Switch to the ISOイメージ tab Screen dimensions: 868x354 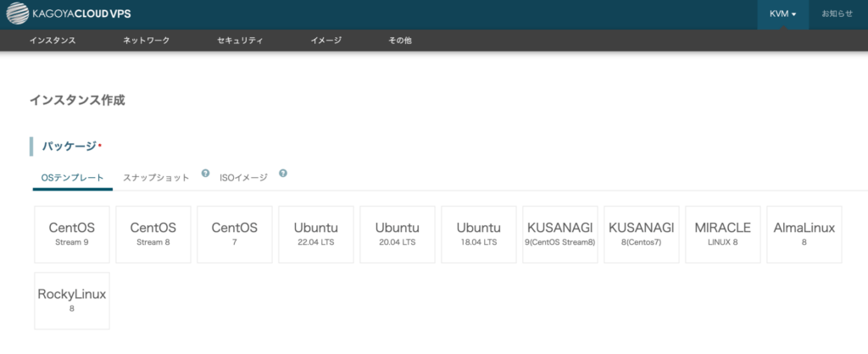[243, 178]
